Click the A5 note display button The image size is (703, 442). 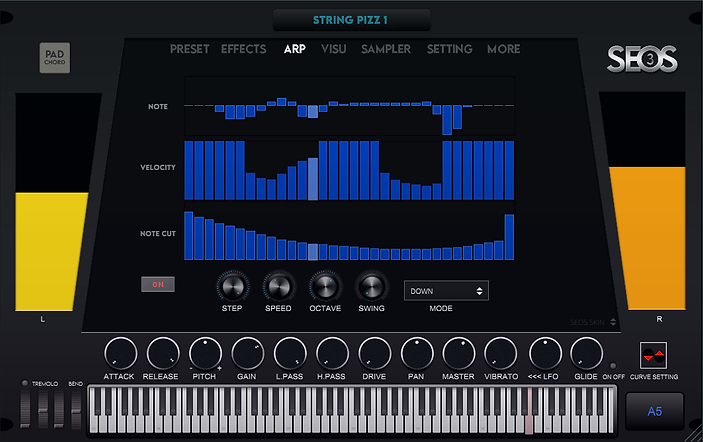pyautogui.click(x=654, y=411)
